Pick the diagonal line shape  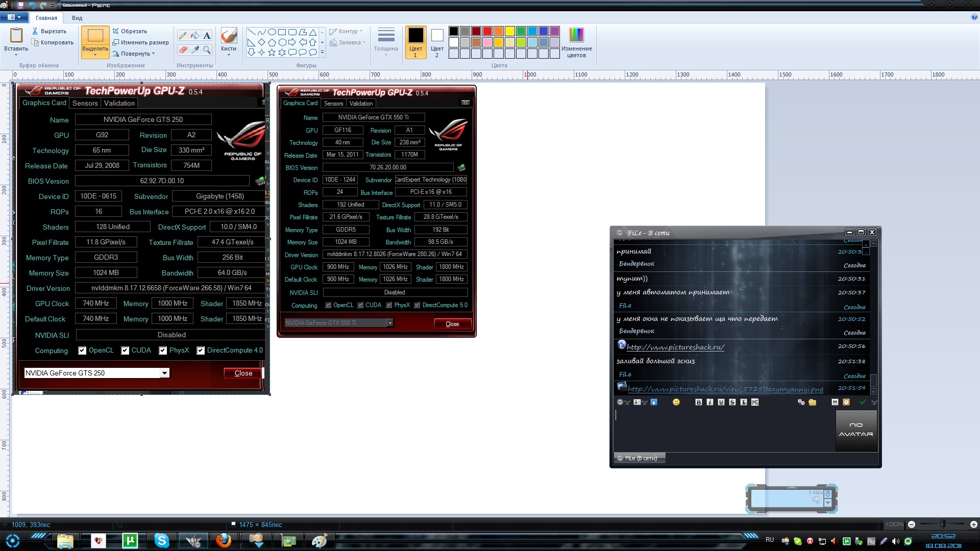click(251, 32)
